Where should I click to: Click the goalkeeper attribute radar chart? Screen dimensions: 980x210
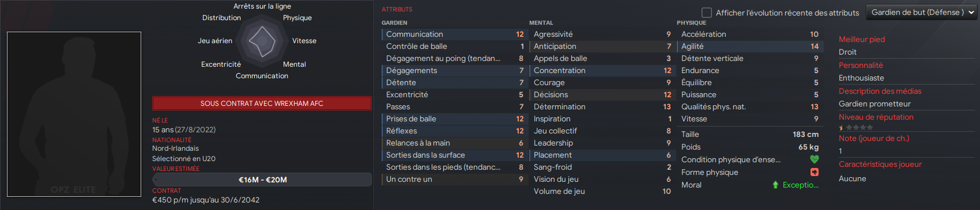click(262, 41)
